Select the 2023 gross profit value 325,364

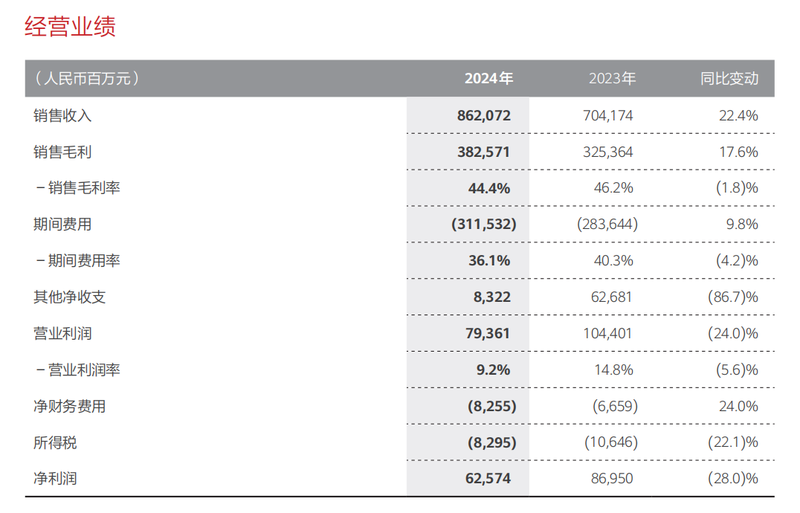[608, 152]
